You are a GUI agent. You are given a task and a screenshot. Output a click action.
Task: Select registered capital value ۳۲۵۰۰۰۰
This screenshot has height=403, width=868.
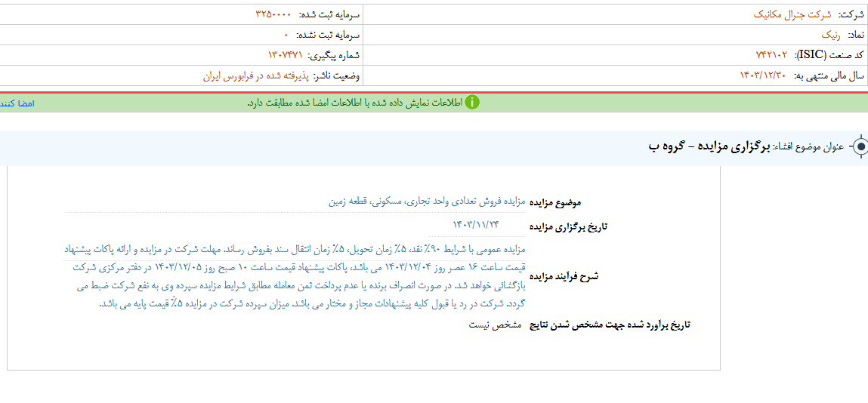273,14
